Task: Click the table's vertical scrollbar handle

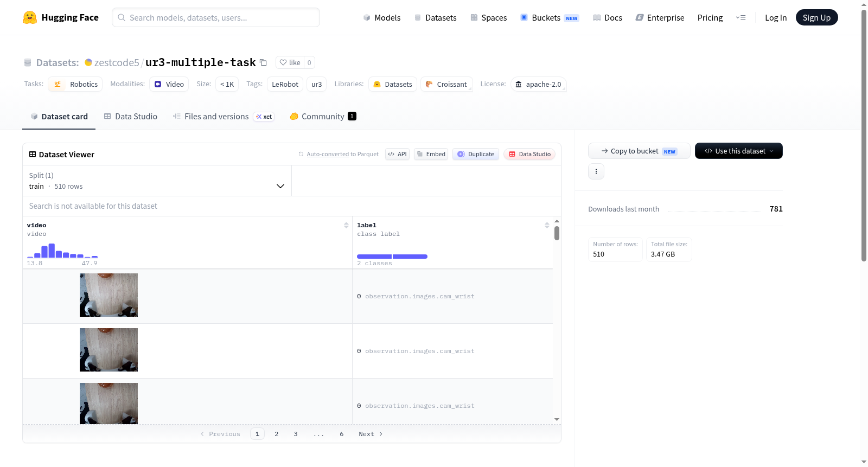Action: (557, 233)
